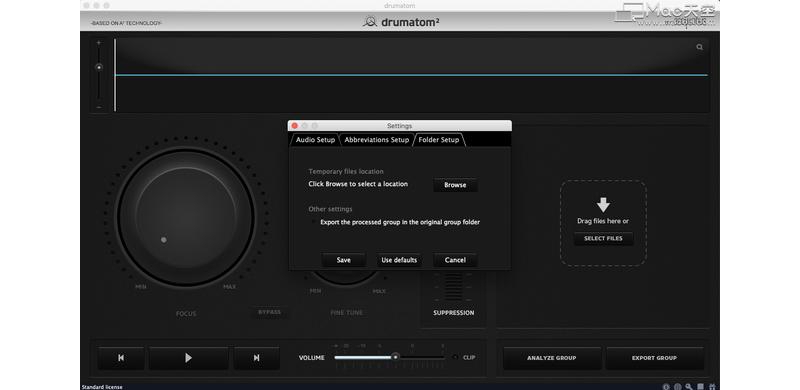800x390 pixels.
Task: Click the magnifier icon in waveform display
Action: (699, 47)
